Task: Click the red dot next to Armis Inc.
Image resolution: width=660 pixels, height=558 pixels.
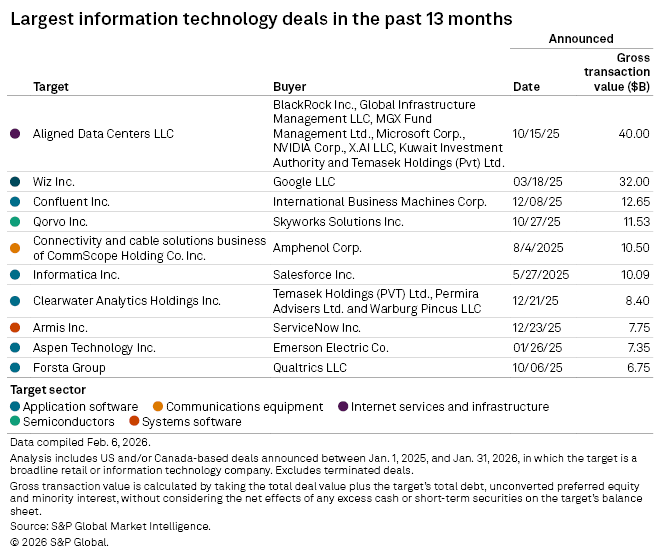Action: pos(15,327)
